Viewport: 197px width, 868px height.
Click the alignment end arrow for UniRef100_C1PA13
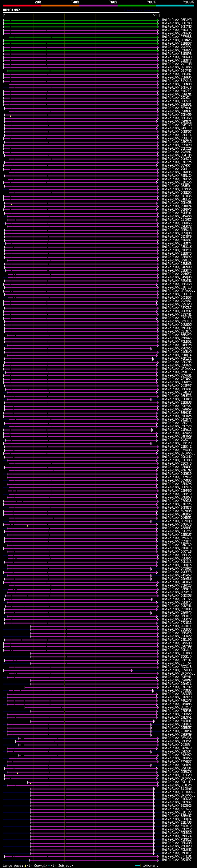[152, 430]
